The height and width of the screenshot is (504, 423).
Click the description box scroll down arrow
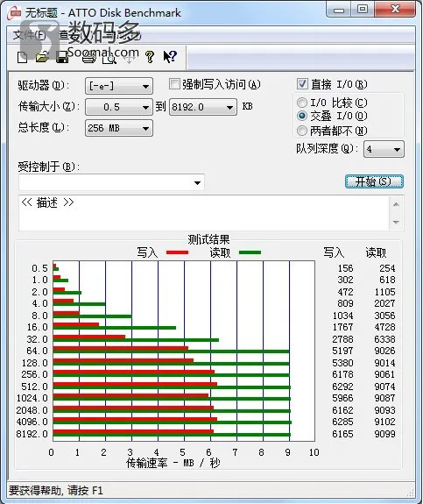click(396, 222)
